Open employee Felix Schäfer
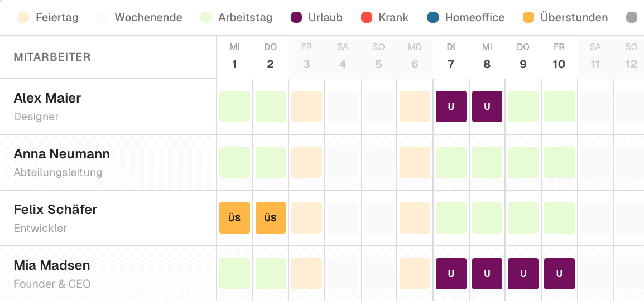This screenshot has height=301, width=644. [x=55, y=210]
